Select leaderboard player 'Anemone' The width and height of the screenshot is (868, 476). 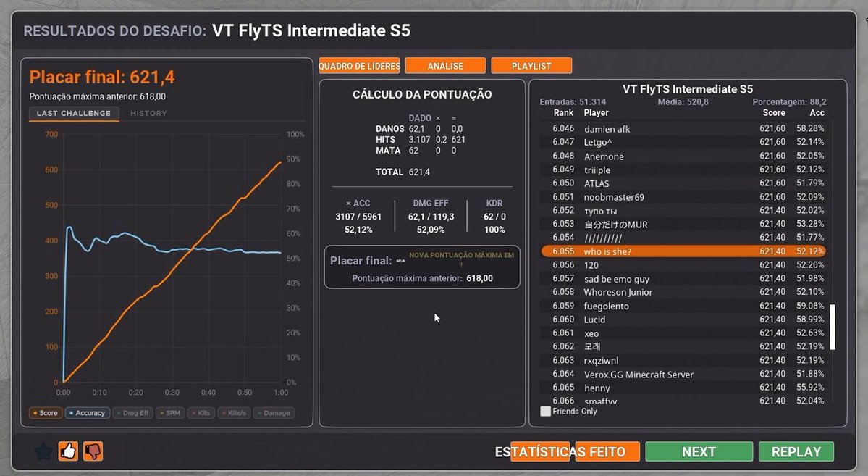click(x=683, y=156)
